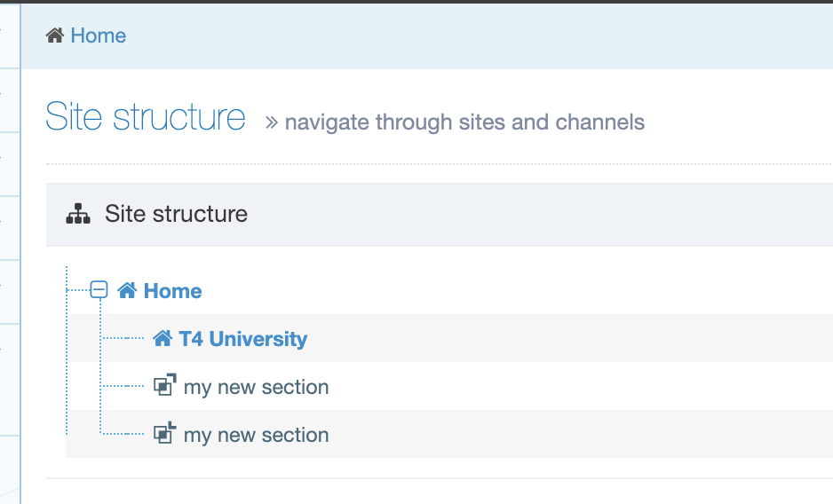Click the upper my new section icon
This screenshot has width=833, height=504.
click(164, 386)
